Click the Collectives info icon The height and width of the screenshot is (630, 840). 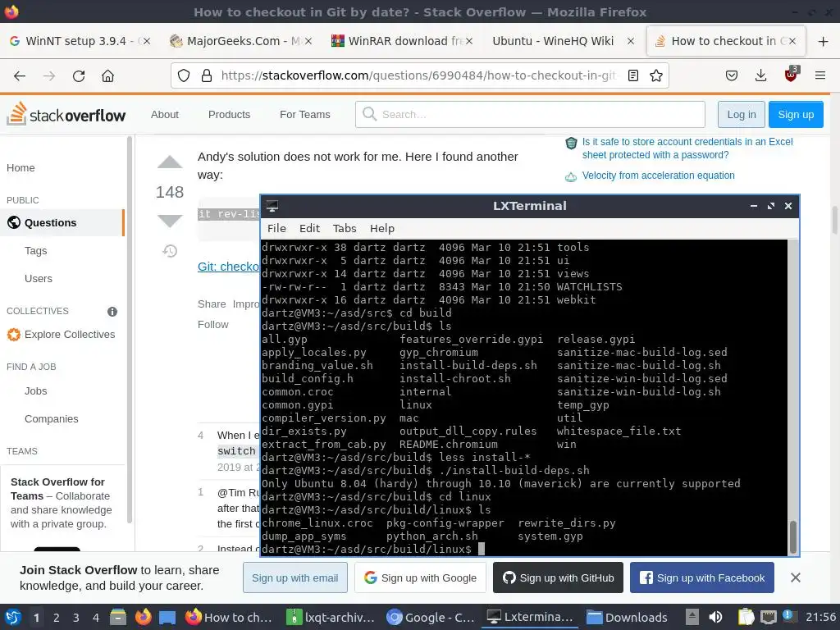coord(112,311)
